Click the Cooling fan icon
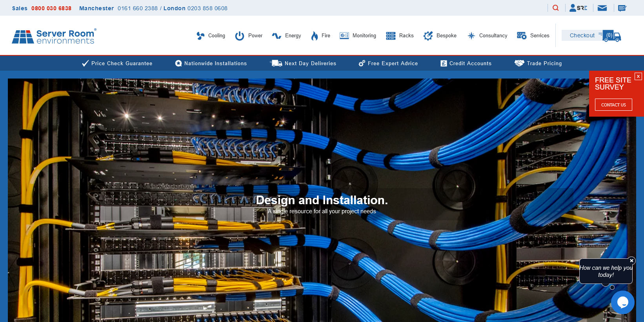Viewport: 644px width, 322px height. 200,36
